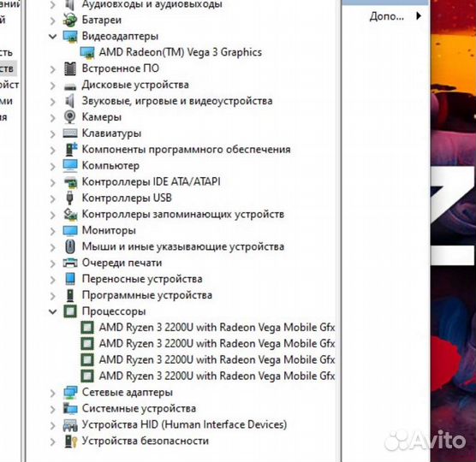This screenshot has height=462, width=476.
Task: Click the Встроенное ПО firmware icon
Action: point(70,68)
